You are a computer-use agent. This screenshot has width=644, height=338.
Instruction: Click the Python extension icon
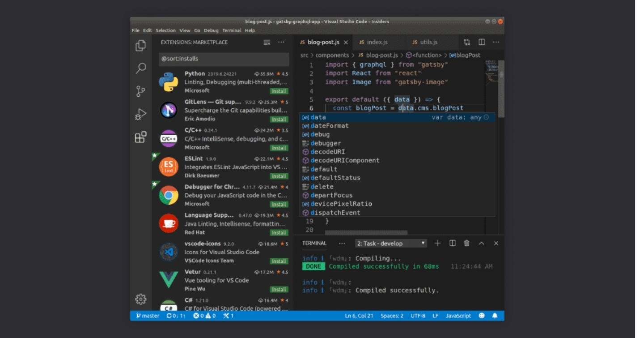point(169,82)
